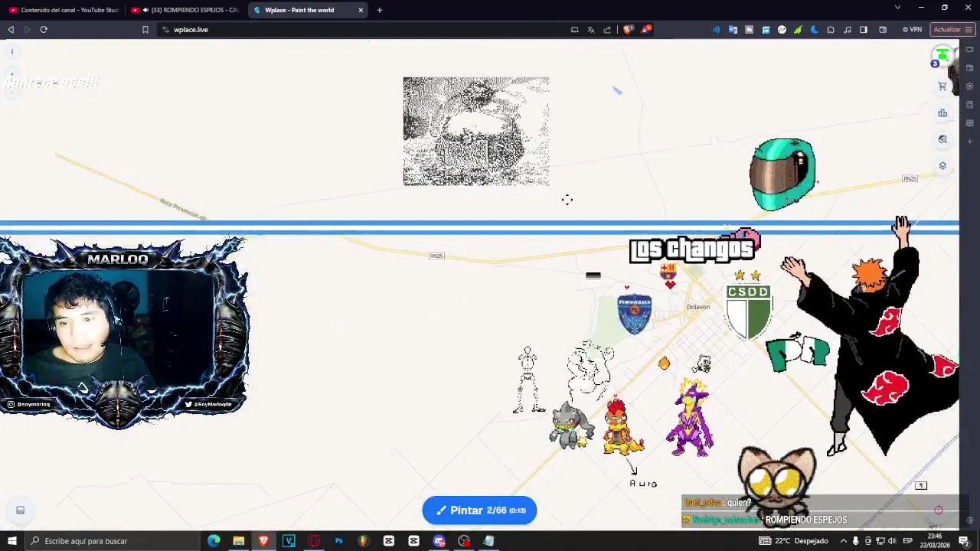
Task: Open the Wplace map search icon
Action: (942, 139)
